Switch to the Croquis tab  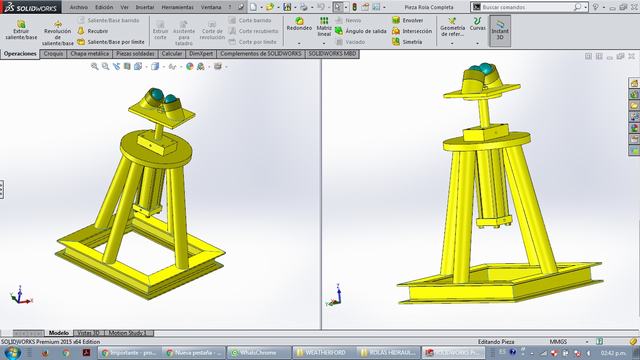click(x=53, y=53)
